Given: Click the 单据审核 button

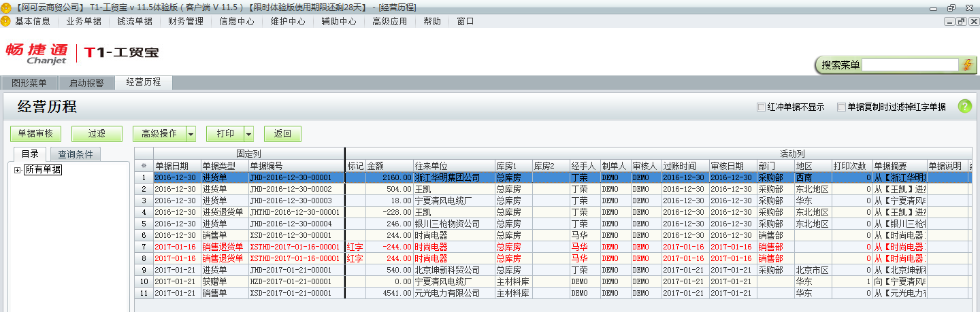Looking at the screenshot, I should (x=35, y=134).
